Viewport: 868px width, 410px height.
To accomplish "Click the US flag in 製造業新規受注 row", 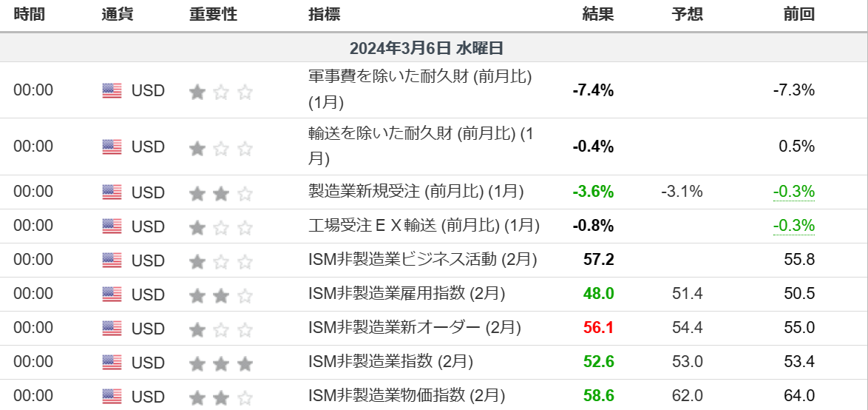I will tap(112, 192).
